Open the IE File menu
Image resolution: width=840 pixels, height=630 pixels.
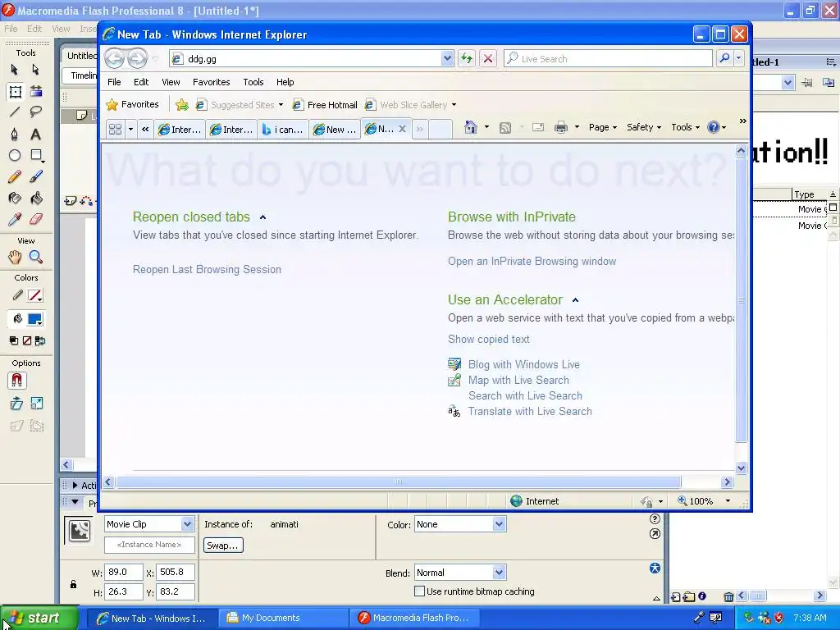tap(114, 82)
